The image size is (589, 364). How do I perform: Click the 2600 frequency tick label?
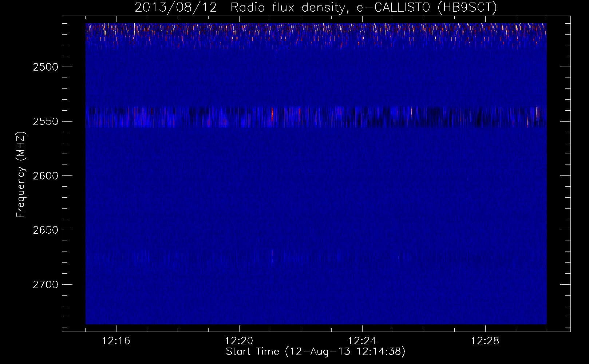(45, 176)
